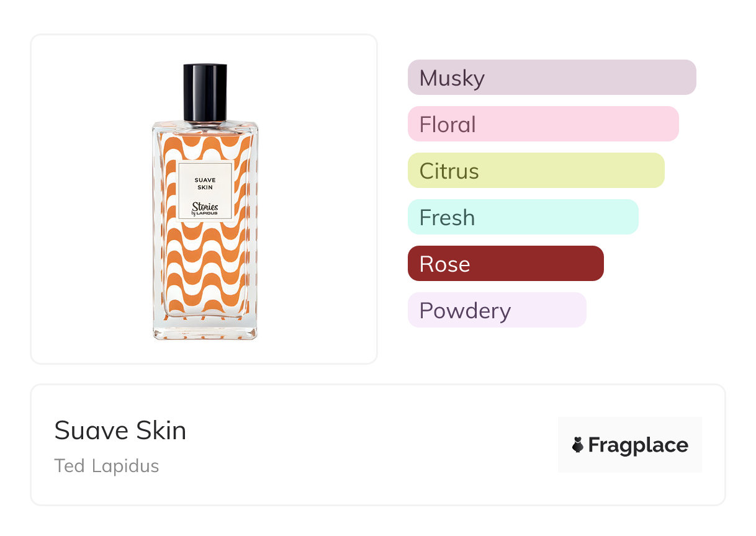This screenshot has height=536, width=756.
Task: Click the Fragplace perfume bottle logo icon
Action: (x=578, y=445)
